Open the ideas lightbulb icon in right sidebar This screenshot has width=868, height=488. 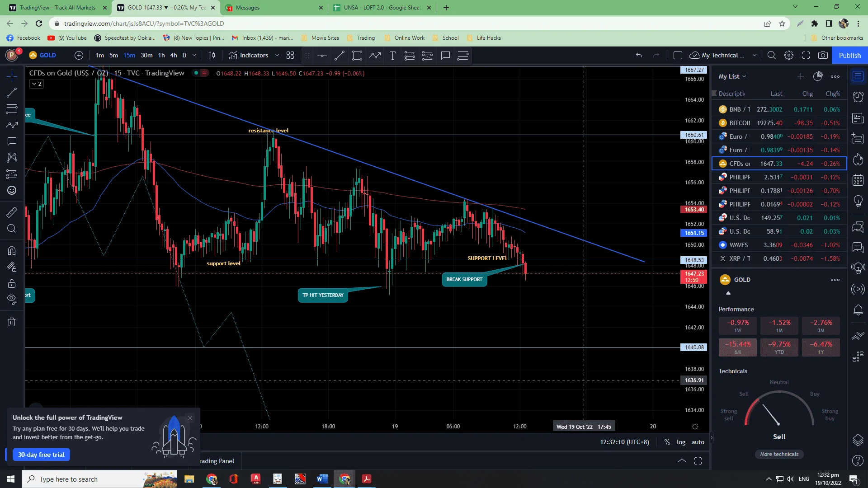(x=858, y=201)
